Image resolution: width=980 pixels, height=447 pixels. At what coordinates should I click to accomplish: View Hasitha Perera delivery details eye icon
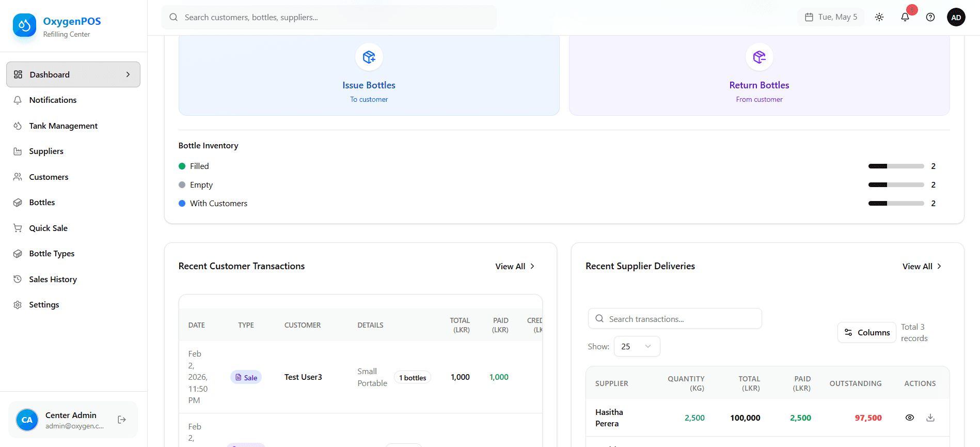tap(910, 418)
